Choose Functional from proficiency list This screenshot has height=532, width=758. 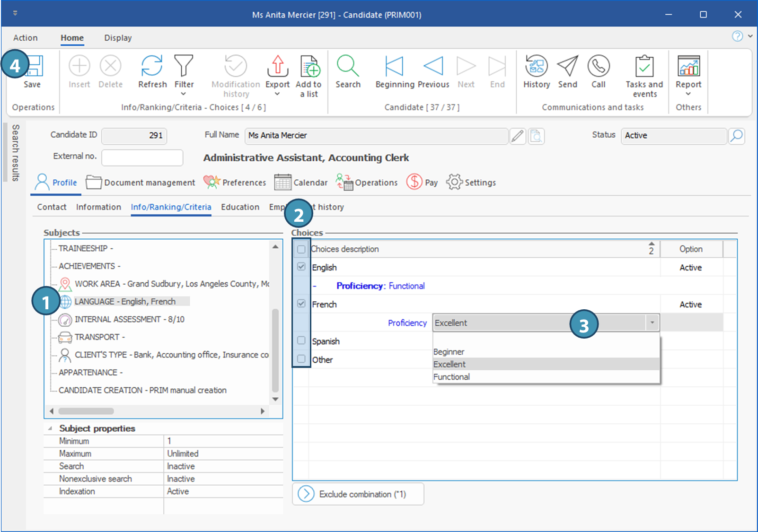click(452, 377)
